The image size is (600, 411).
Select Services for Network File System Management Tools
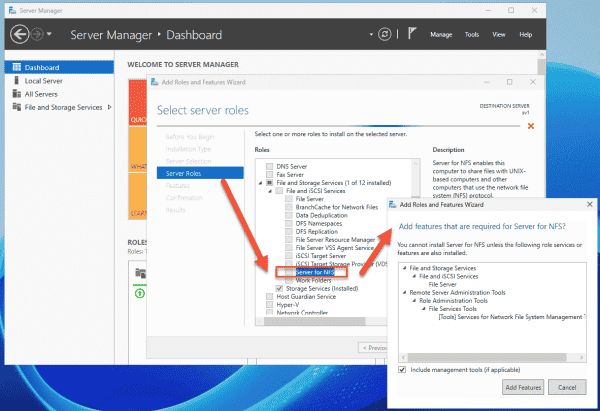click(x=512, y=317)
